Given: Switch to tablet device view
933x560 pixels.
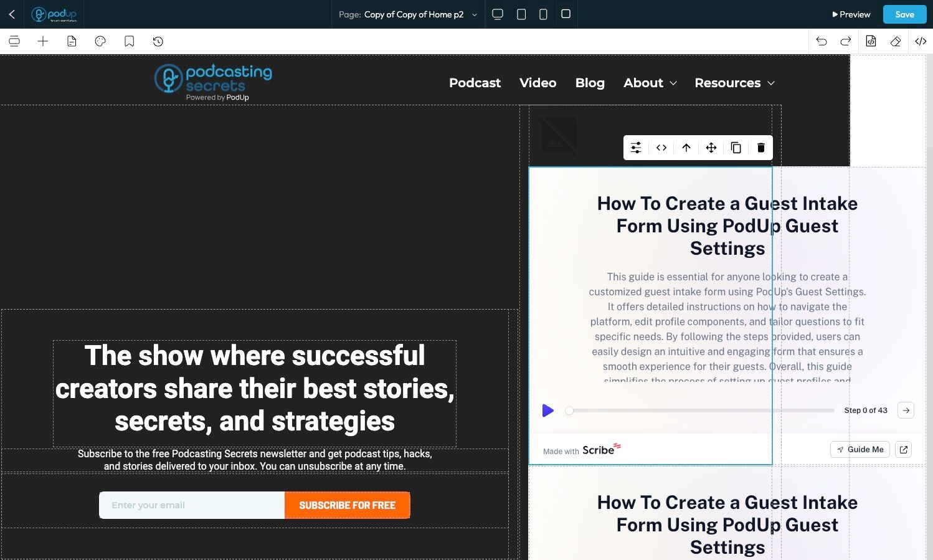Looking at the screenshot, I should point(521,14).
